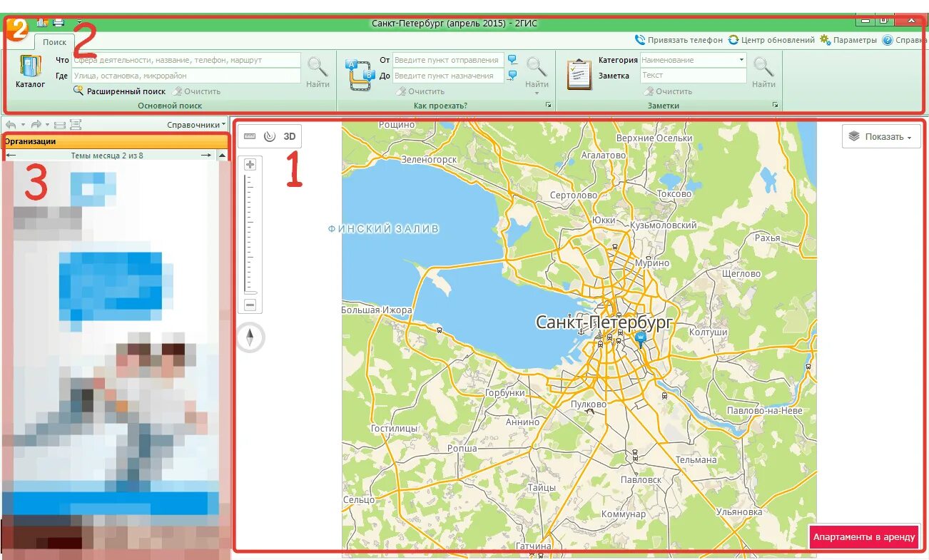Click Найти magnifier in Основной поиск

[x=318, y=72]
